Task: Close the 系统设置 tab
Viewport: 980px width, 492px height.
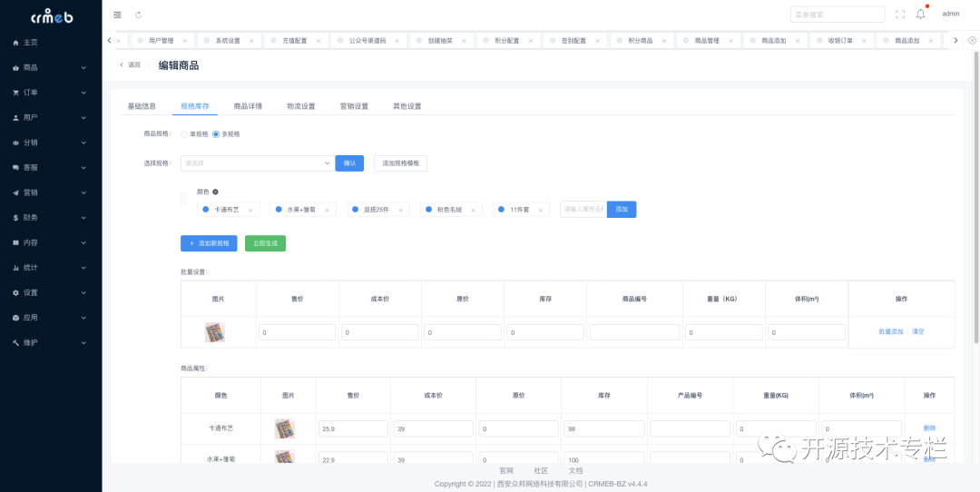Action: tap(251, 41)
